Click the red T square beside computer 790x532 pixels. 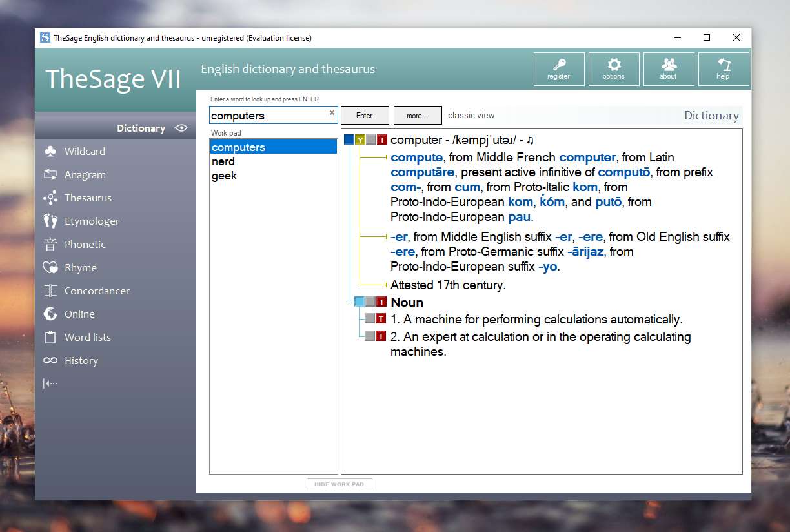coord(382,139)
